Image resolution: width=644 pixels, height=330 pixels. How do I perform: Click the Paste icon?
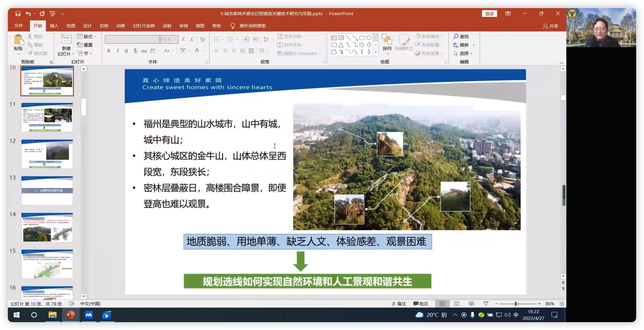coord(18,40)
